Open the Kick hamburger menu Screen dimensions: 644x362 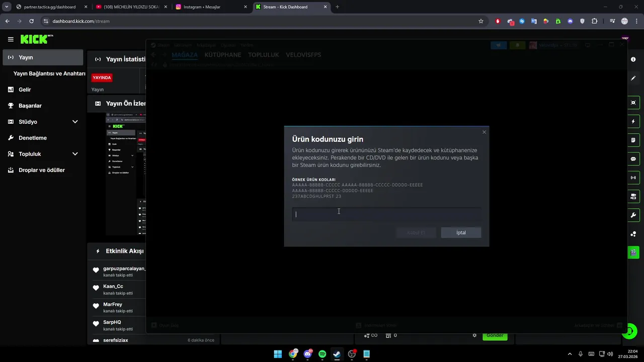11,39
